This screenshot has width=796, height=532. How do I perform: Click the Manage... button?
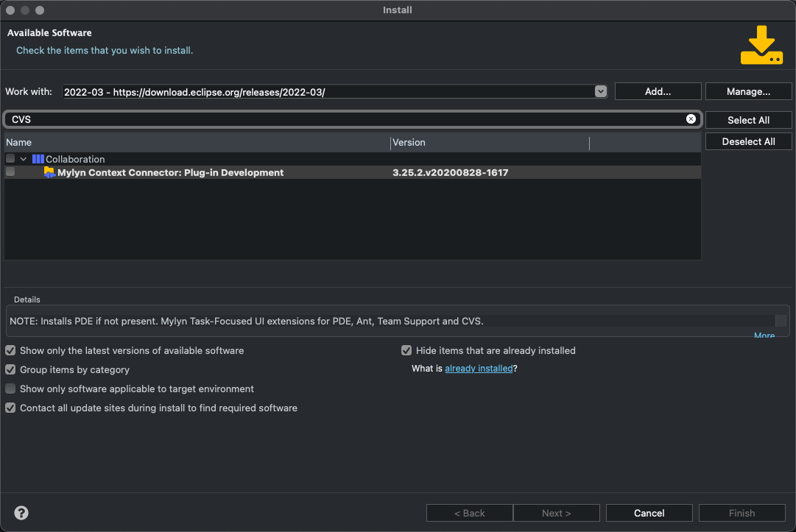click(748, 91)
